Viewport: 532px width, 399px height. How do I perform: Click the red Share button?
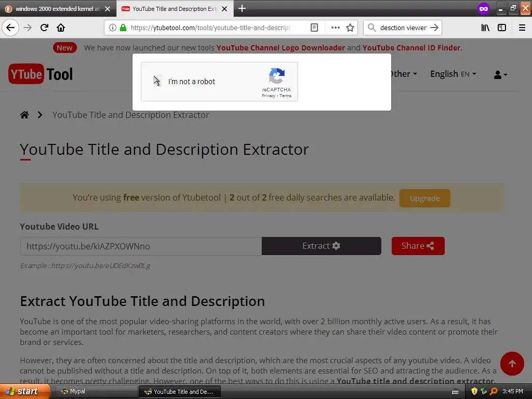pos(418,246)
